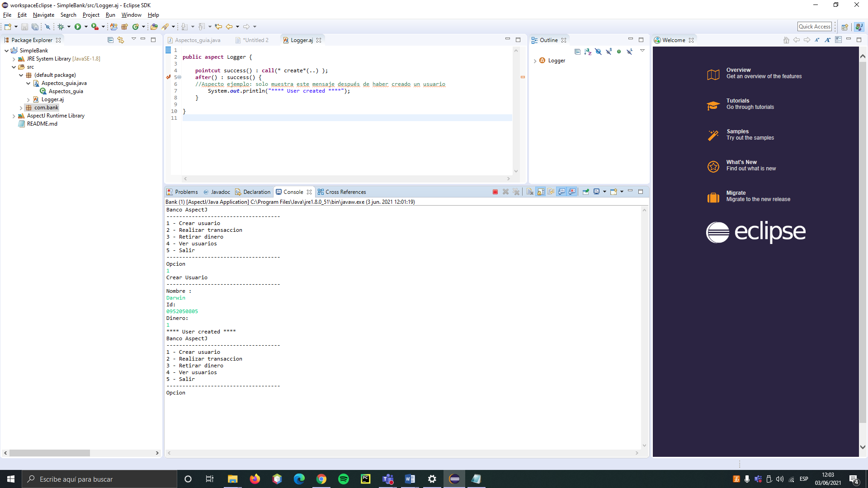868x488 pixels.
Task: Expand the com.bank package
Action: [21, 108]
